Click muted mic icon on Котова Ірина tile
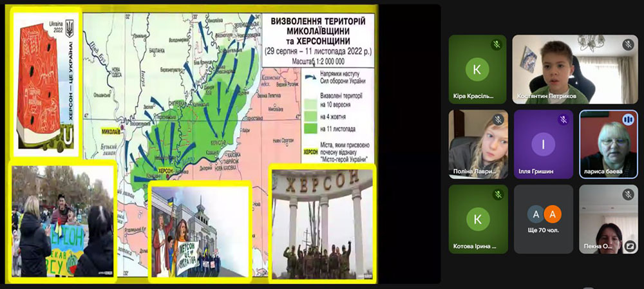The image size is (644, 289). [497, 194]
